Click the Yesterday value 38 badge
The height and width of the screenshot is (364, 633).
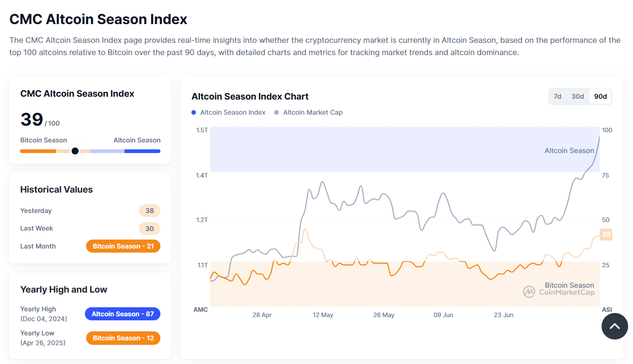coord(149,211)
